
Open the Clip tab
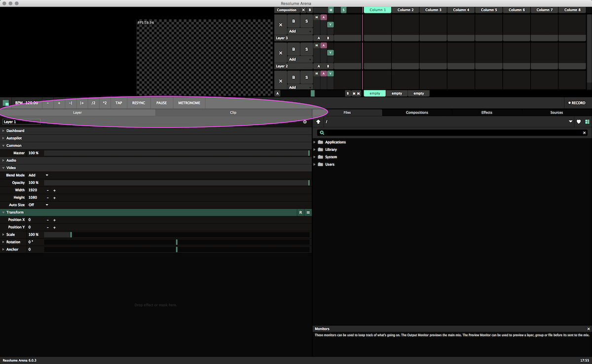233,112
